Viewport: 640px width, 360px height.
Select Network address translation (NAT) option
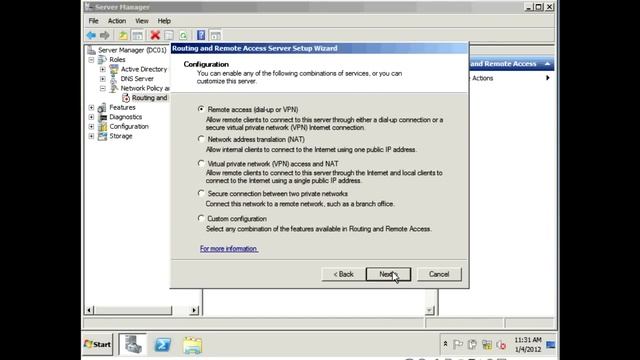(x=201, y=139)
